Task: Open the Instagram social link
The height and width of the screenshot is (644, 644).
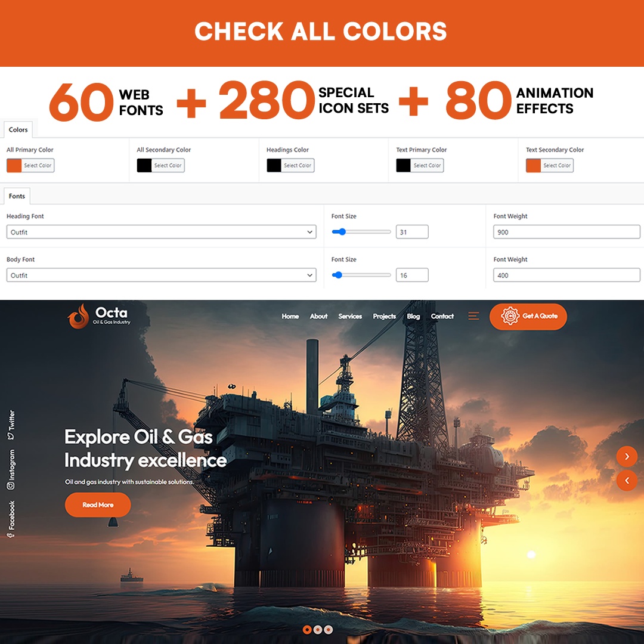Action: [11, 469]
